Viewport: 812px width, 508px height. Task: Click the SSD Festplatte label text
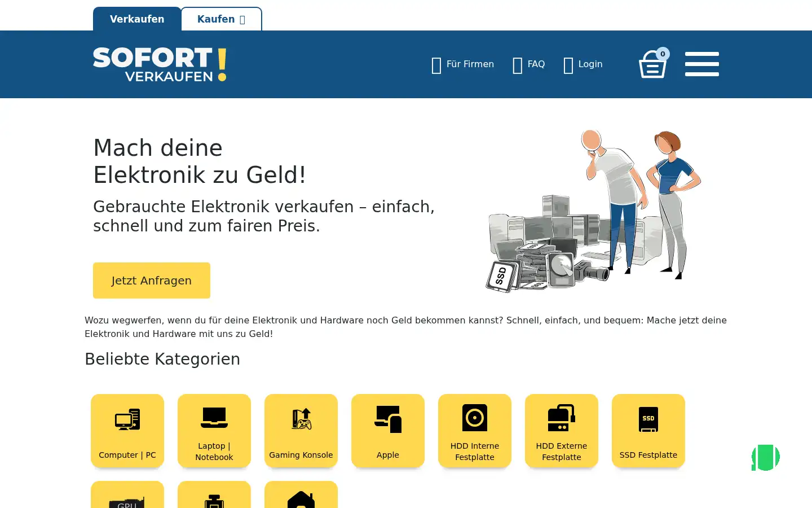(648, 455)
